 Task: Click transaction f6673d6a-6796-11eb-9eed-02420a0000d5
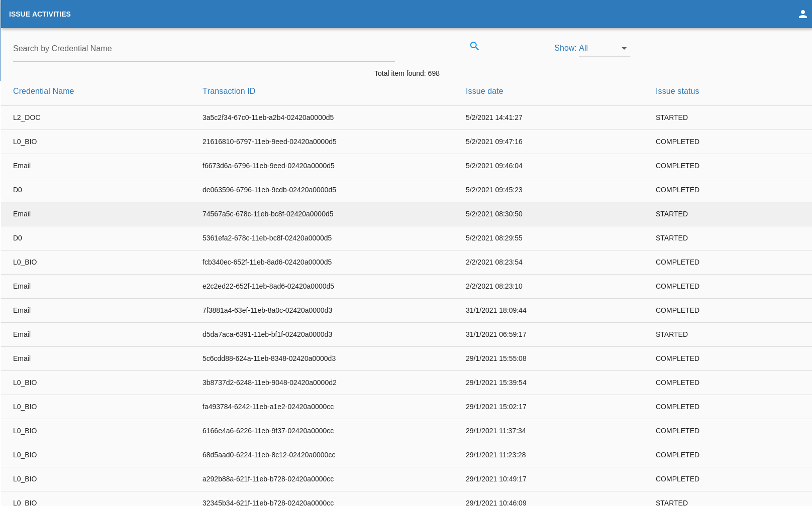268,166
